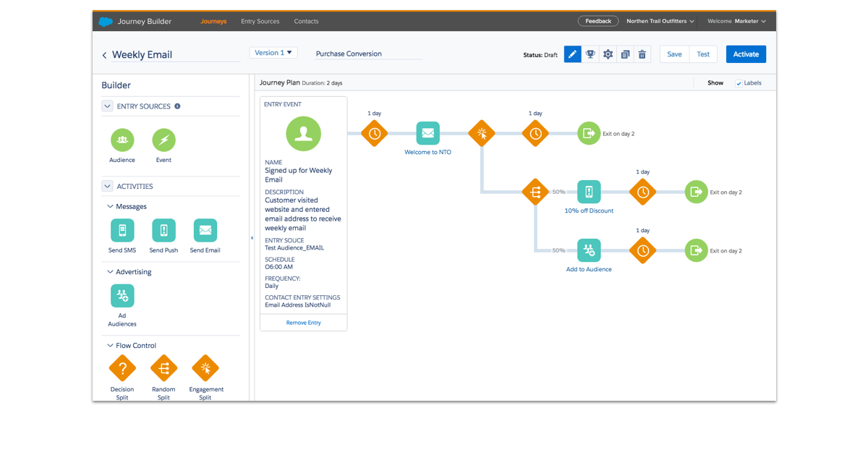Click the Ad Audiences icon

pos(122,296)
